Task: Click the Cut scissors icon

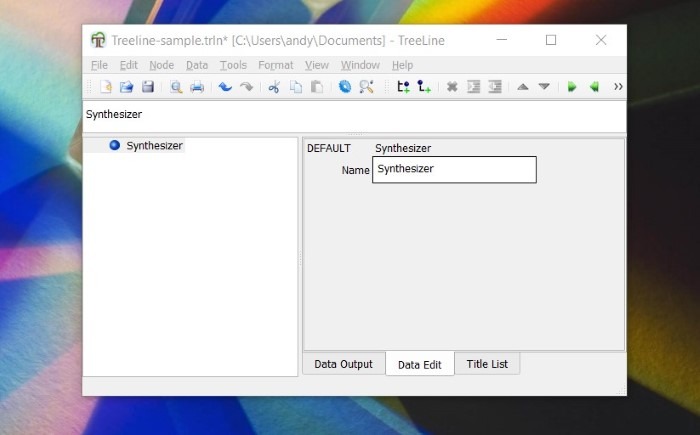Action: click(x=274, y=87)
